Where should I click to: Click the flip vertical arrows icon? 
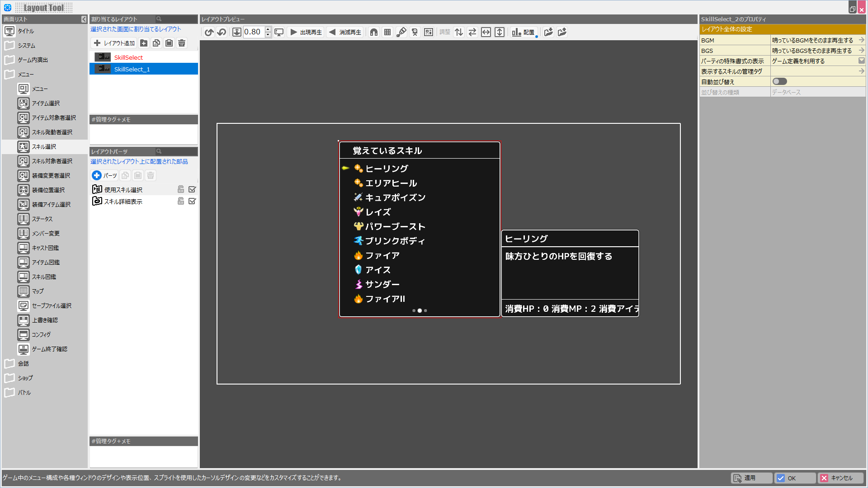pyautogui.click(x=459, y=32)
